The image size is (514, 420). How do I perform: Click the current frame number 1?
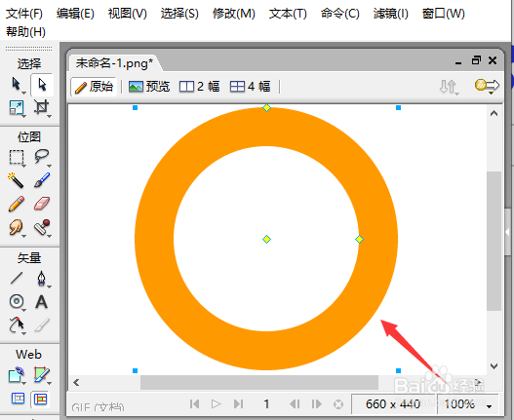coord(266,404)
